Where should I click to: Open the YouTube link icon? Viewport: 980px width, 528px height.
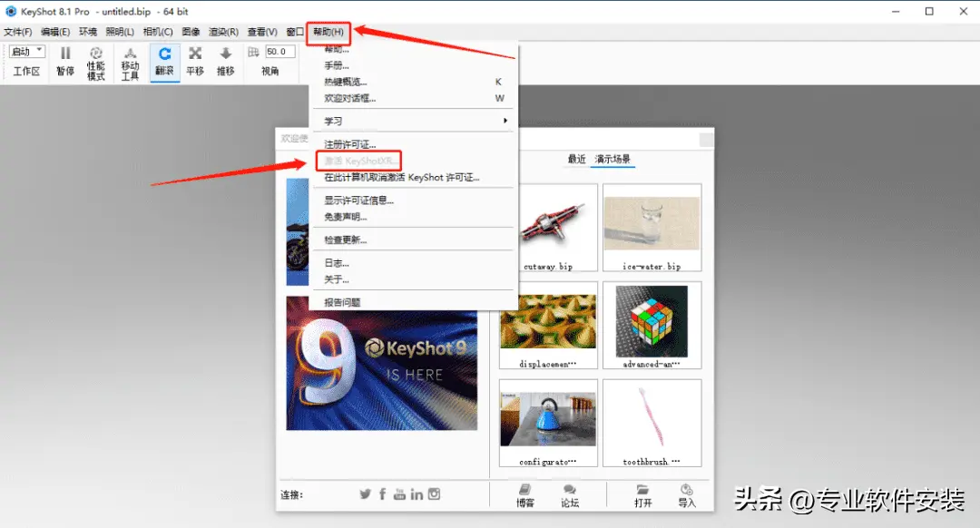tap(399, 494)
